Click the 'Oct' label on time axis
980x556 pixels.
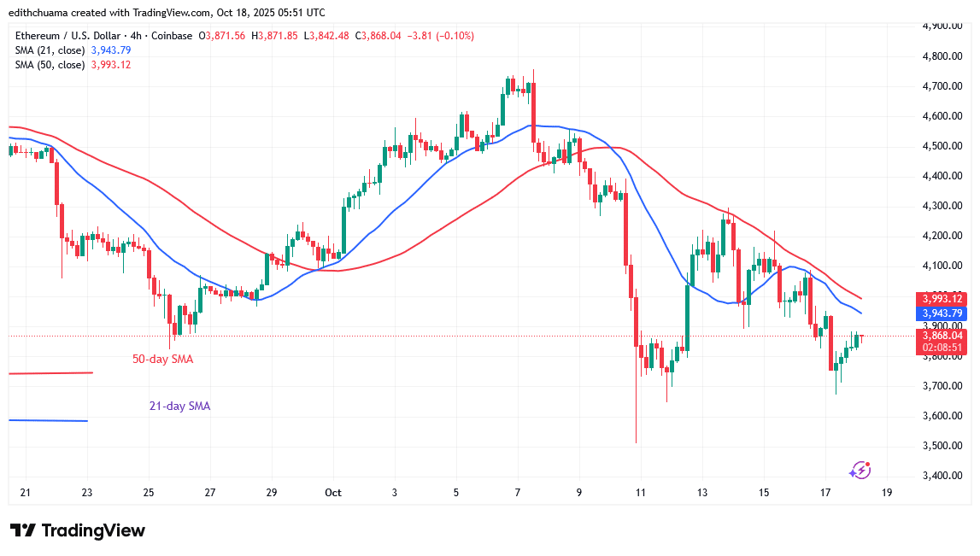tap(333, 493)
